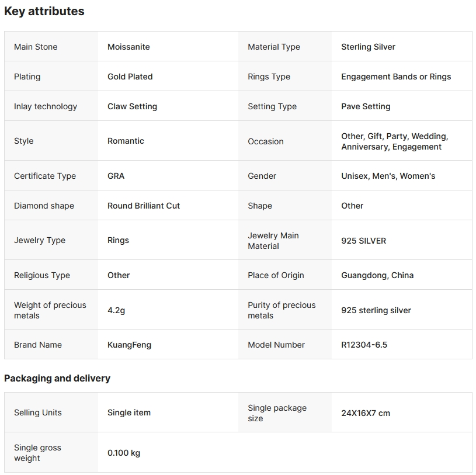This screenshot has width=476, height=475.
Task: Click the Pave Setting value
Action: [366, 106]
